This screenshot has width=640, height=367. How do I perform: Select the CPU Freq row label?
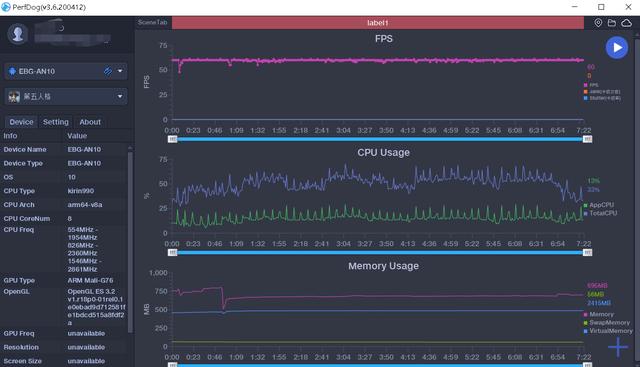click(x=18, y=229)
